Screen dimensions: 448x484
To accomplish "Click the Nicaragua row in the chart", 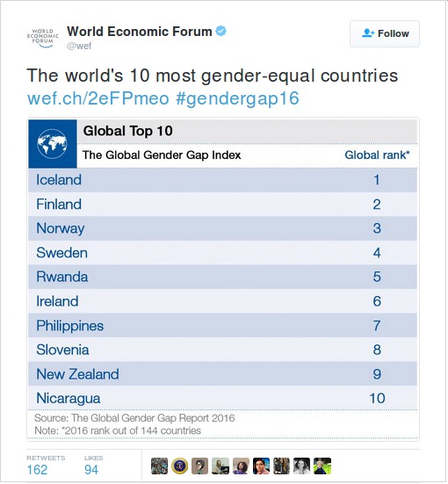I will tap(222, 398).
